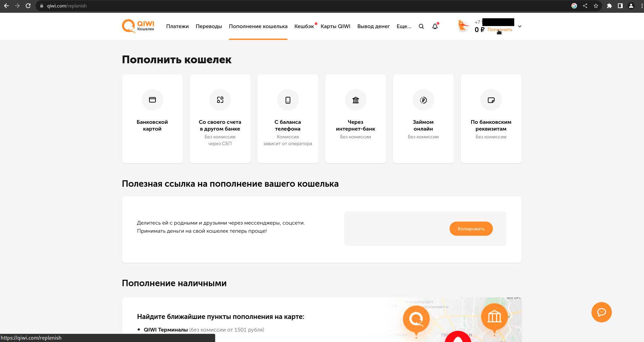Go forward in browser history
644x342 pixels.
[x=17, y=6]
